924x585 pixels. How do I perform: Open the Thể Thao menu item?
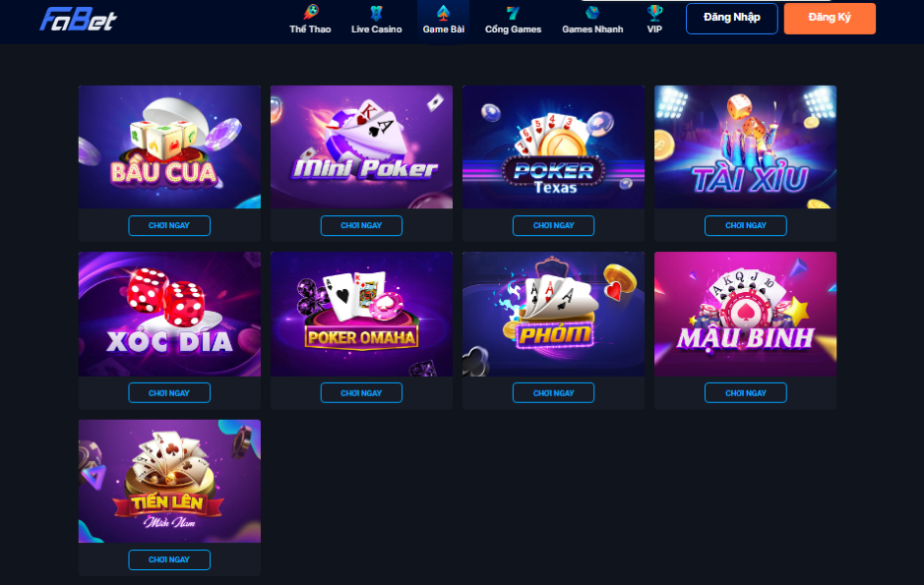click(x=310, y=29)
